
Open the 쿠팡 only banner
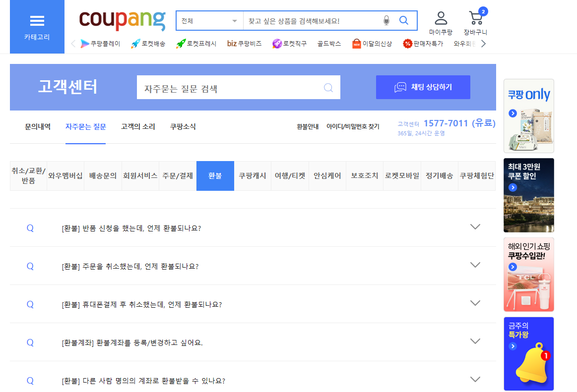click(x=529, y=116)
